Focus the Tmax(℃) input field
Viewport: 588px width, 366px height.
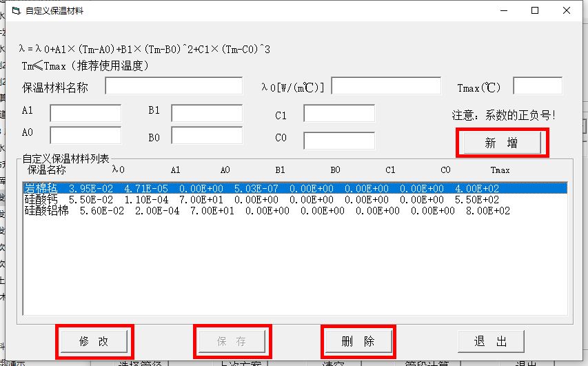point(538,86)
